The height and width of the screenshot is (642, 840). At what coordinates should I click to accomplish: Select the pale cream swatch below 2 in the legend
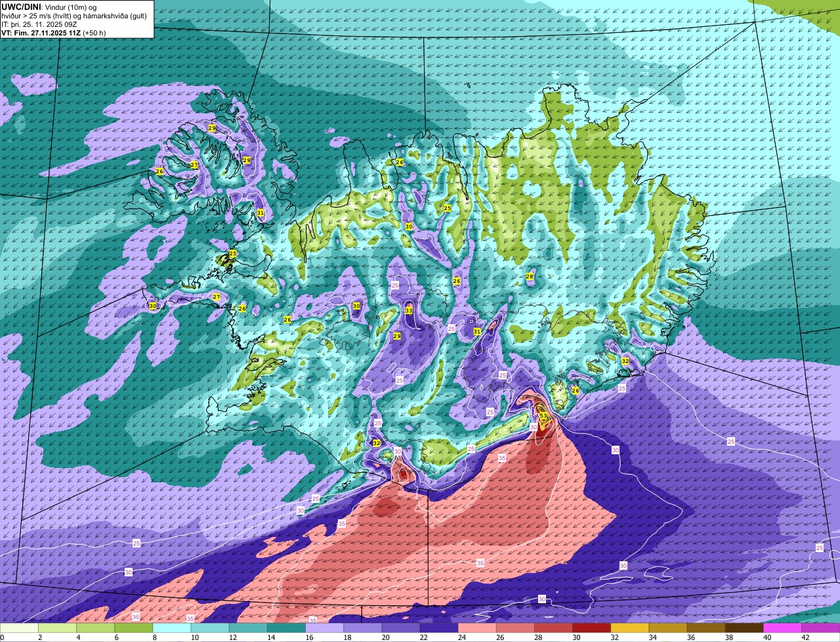click(x=19, y=628)
